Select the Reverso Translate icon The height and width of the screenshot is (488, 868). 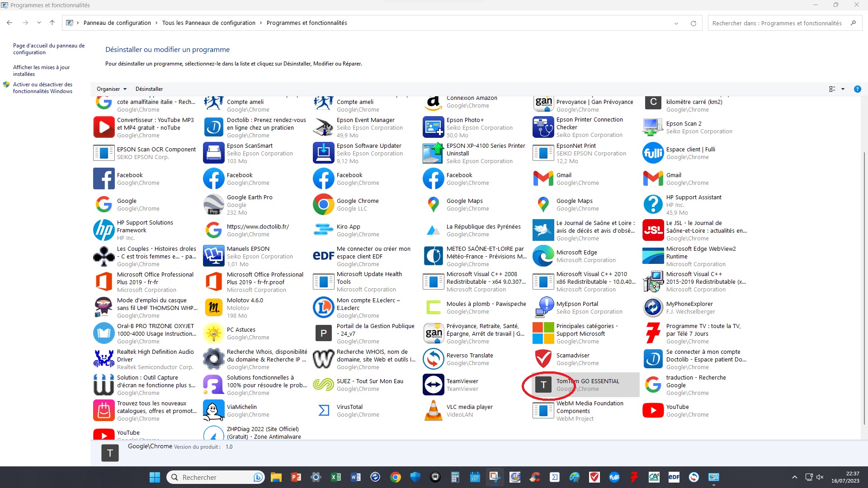point(434,359)
